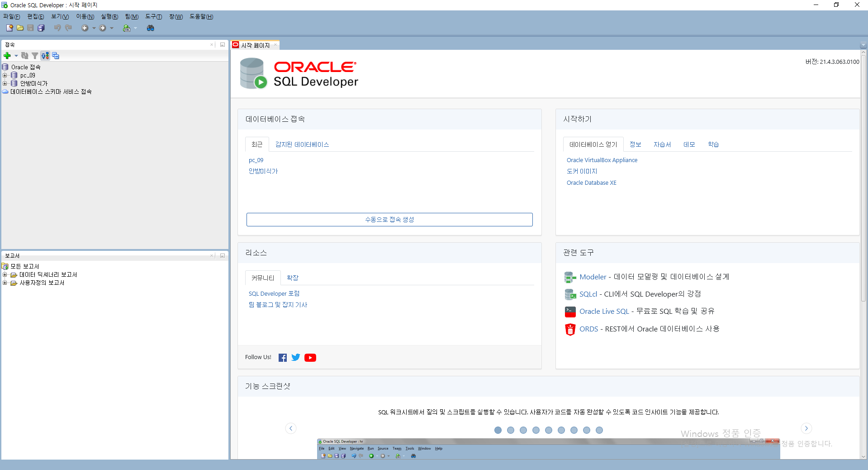Image resolution: width=868 pixels, height=470 pixels.
Task: Open the 도움말(H) menu
Action: [x=201, y=16]
